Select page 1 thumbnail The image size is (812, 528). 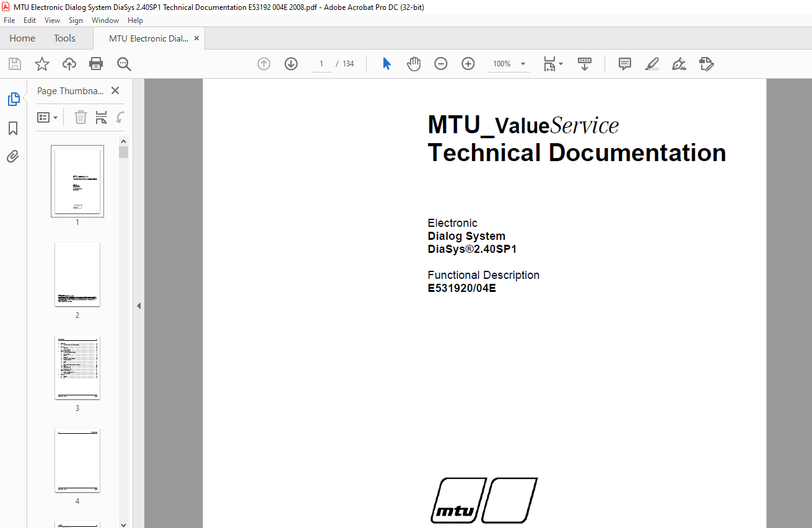[x=77, y=181]
